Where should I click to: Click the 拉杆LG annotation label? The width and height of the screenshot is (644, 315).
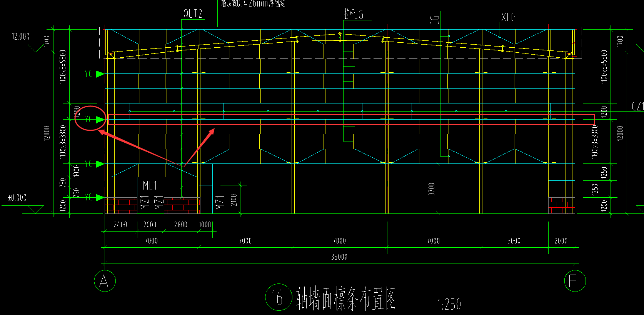tap(354, 14)
